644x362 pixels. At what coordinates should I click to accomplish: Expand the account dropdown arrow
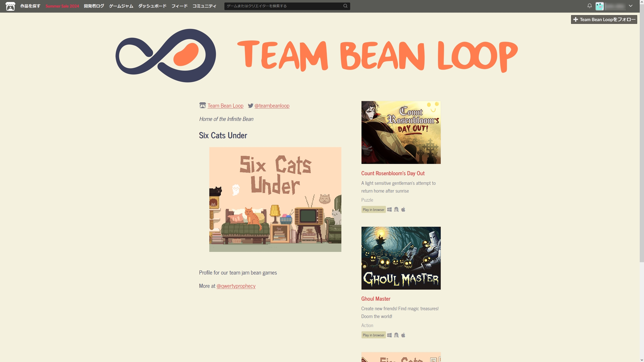click(630, 6)
